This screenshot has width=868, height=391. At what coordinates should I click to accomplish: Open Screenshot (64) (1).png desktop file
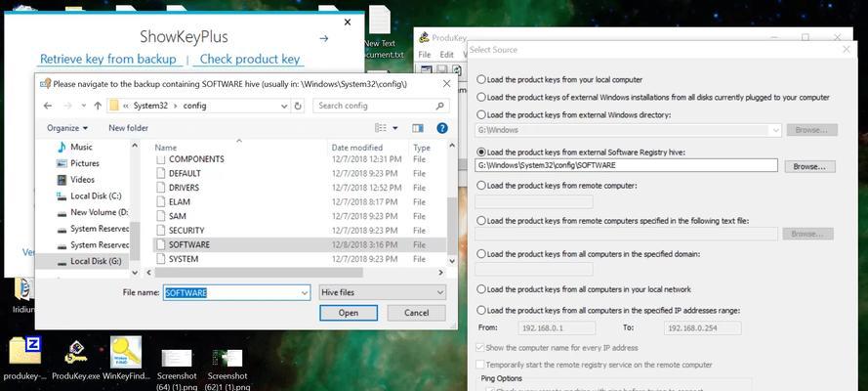(x=177, y=369)
